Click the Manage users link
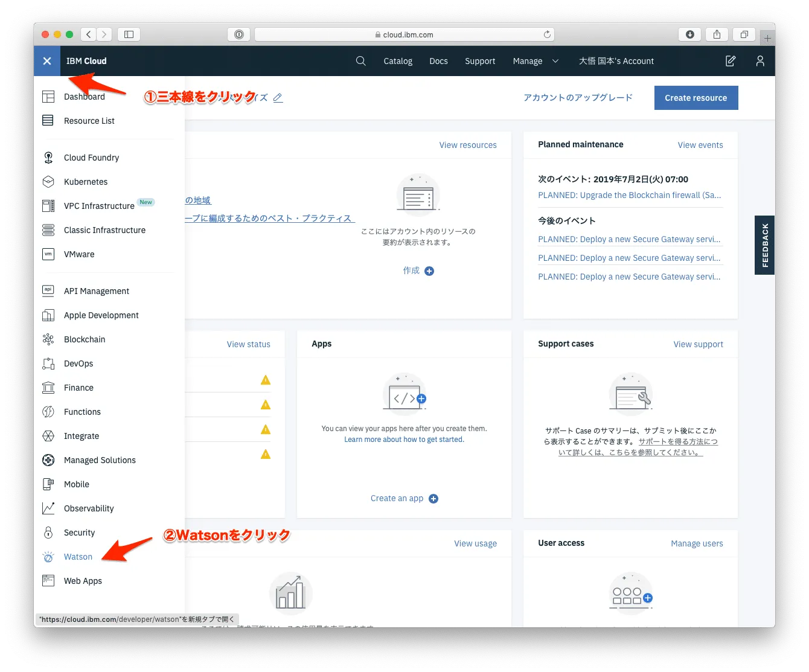The image size is (809, 672). (697, 543)
